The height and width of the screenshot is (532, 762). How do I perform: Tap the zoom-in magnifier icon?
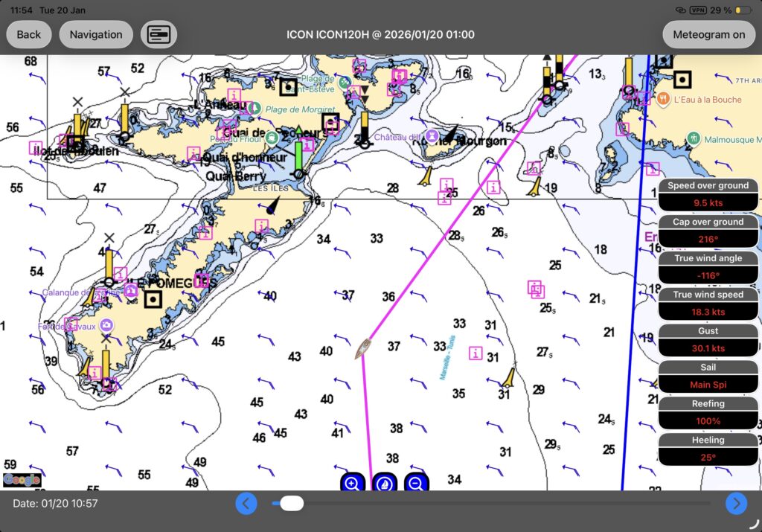click(350, 482)
